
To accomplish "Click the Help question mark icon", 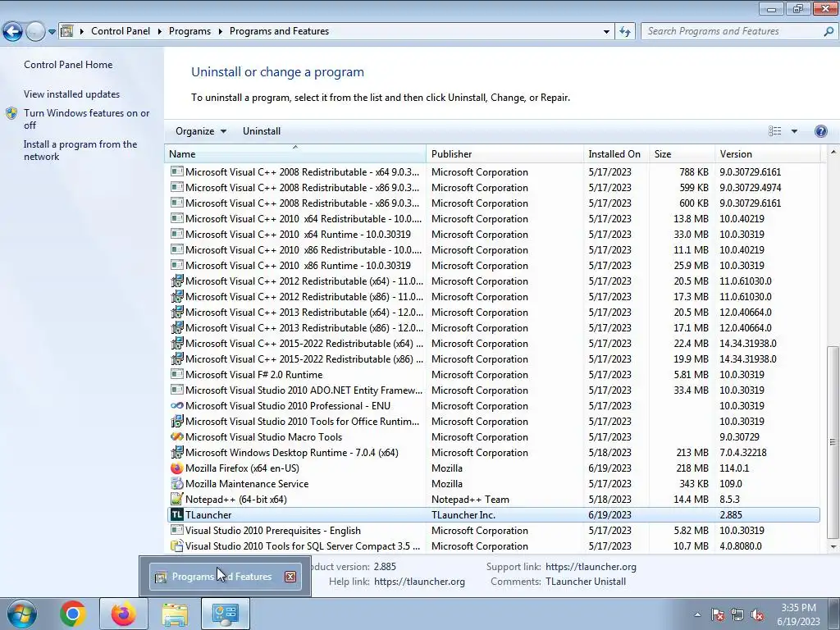I will point(820,131).
